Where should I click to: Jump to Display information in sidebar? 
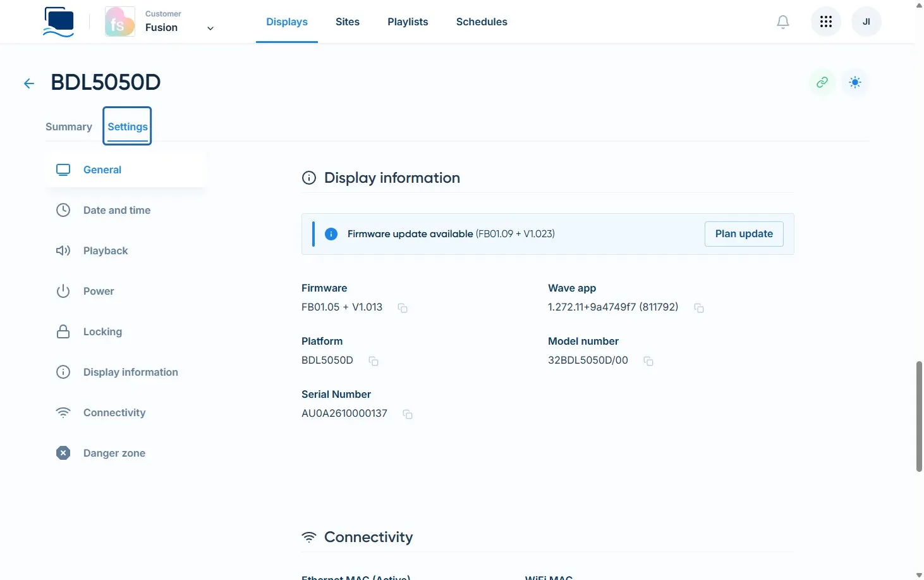click(x=126, y=372)
